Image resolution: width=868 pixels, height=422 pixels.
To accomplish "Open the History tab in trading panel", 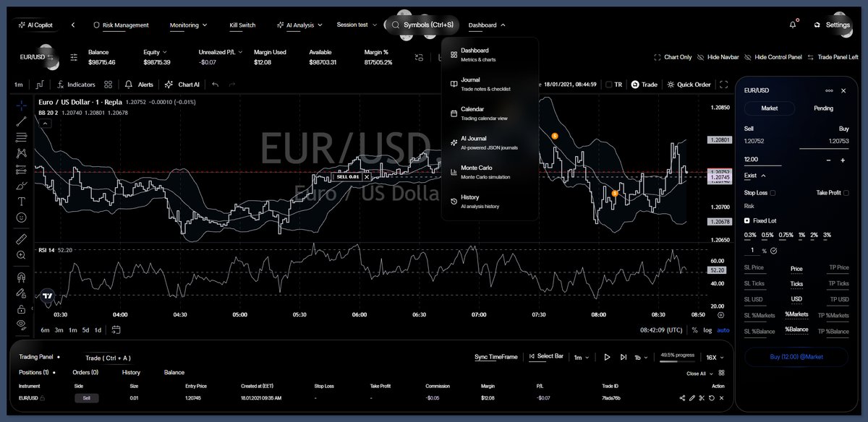I will (x=131, y=373).
